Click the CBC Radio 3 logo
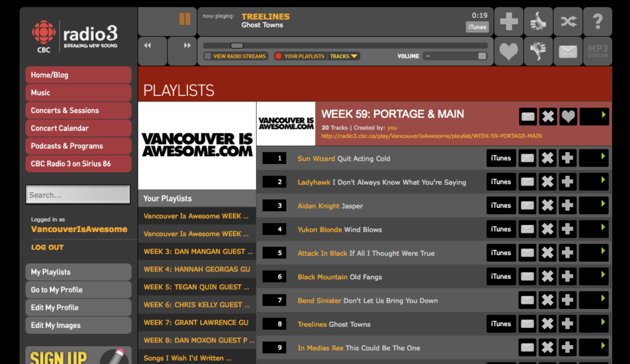The width and height of the screenshot is (630, 364). click(75, 37)
